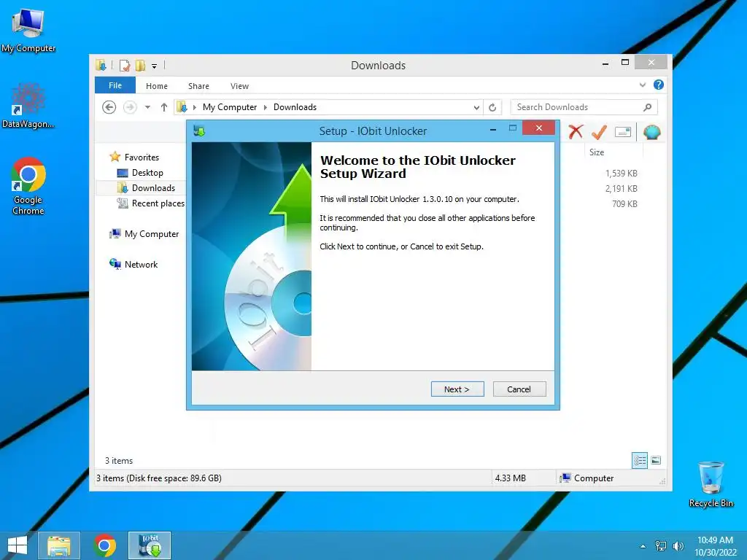Click New Folder quick access icon
The height and width of the screenshot is (560, 747).
pyautogui.click(x=140, y=65)
